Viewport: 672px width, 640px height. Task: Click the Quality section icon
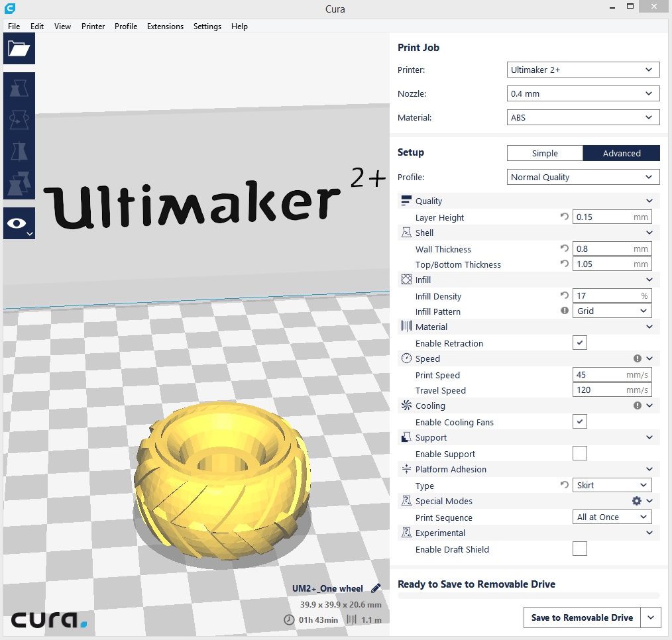click(x=406, y=201)
